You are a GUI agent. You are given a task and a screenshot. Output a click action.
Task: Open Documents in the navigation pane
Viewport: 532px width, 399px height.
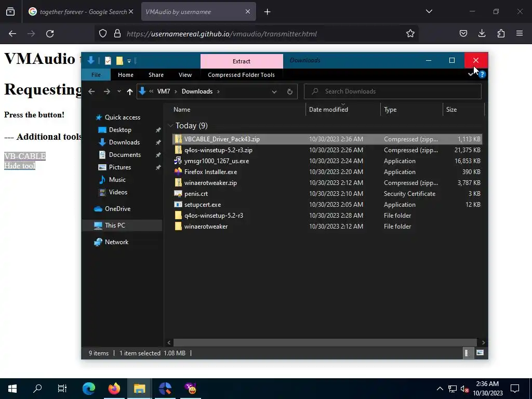tap(125, 154)
